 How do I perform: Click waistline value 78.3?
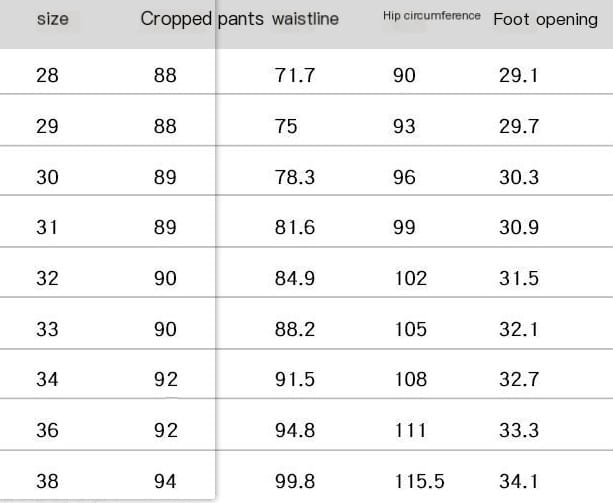pos(294,177)
